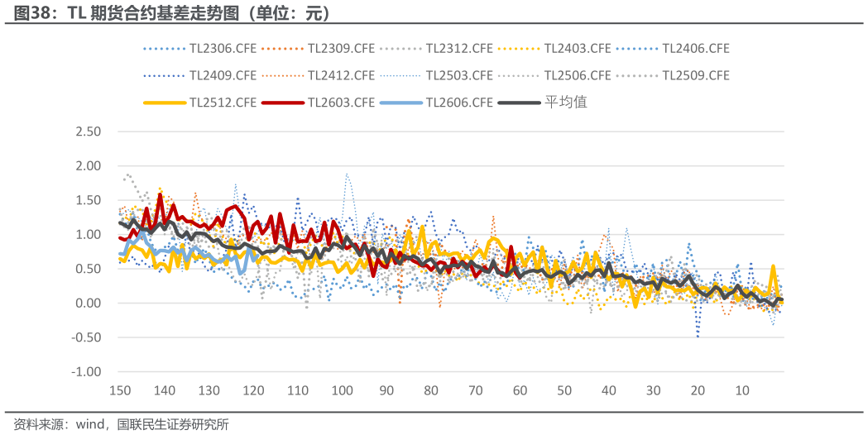
Task: Click the TL2306.CFE legend entry
Action: [x=223, y=49]
